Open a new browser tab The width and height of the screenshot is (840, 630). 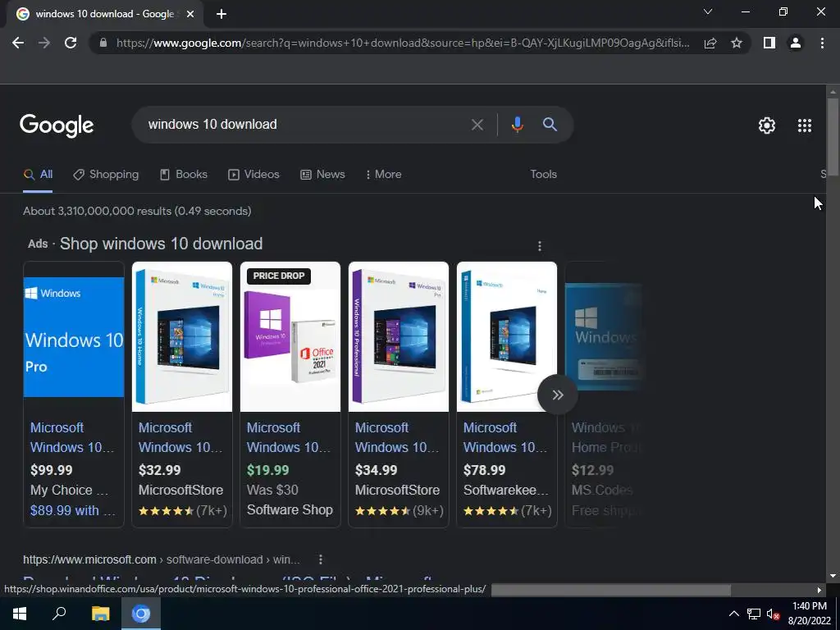[x=221, y=14]
